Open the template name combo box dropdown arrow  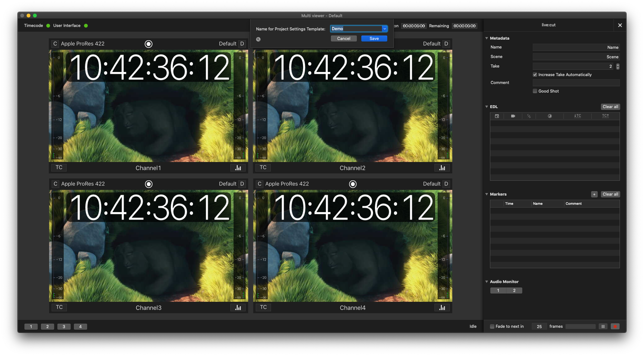tap(384, 29)
